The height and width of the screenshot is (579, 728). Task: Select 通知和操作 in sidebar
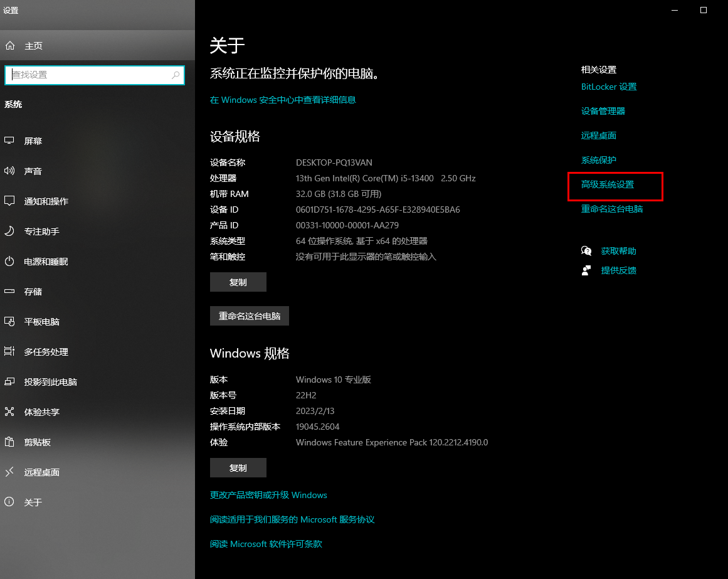pos(97,201)
